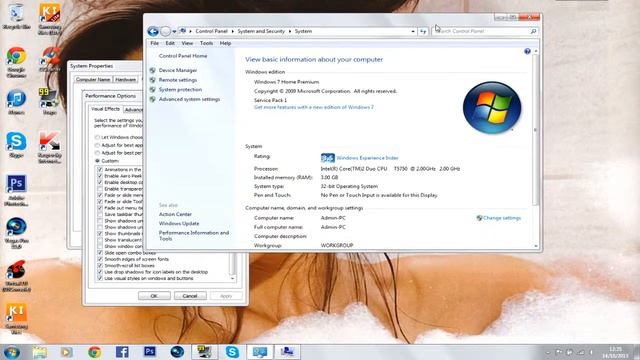Viewport: 640px width, 360px height.
Task: Click the Skype taskbar icon
Action: (x=232, y=352)
